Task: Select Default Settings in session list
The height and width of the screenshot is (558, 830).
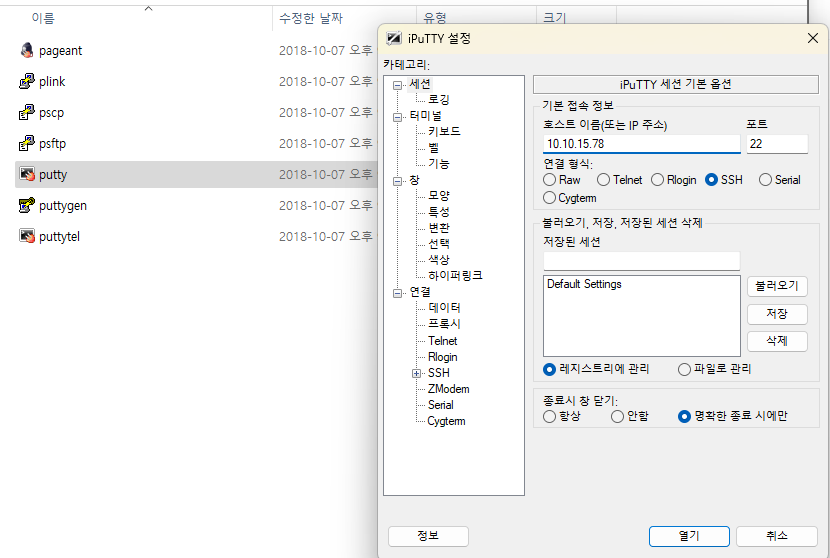Action: pos(584,284)
